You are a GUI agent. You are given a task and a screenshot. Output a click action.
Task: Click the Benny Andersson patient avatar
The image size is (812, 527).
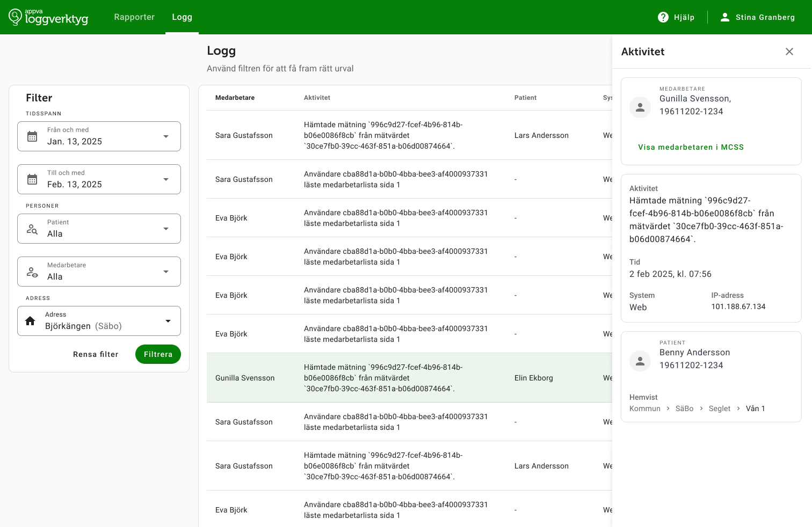pos(640,361)
